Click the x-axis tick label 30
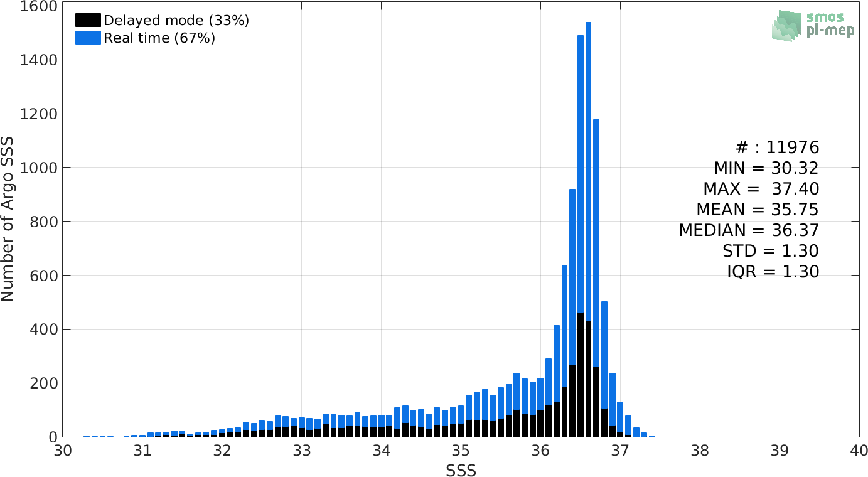Viewport: 868px width, 477px height. (62, 451)
